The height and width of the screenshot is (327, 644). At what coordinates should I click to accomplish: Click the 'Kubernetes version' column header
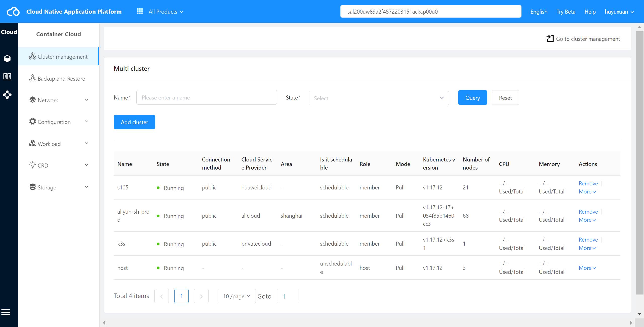pyautogui.click(x=439, y=163)
